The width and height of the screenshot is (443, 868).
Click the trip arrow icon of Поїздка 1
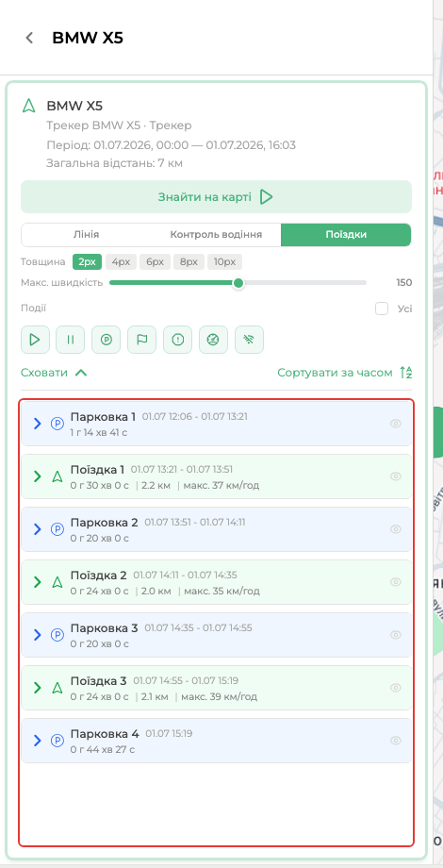pos(57,476)
